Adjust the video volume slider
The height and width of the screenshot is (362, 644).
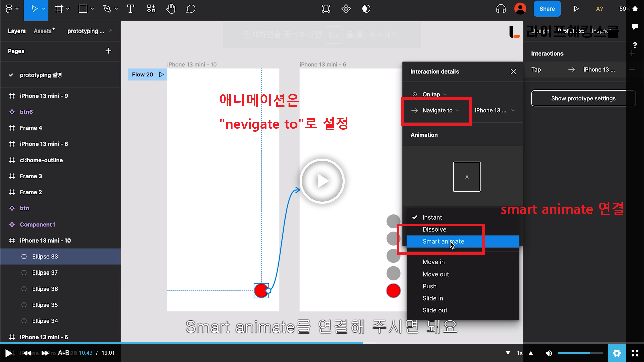tap(580, 353)
